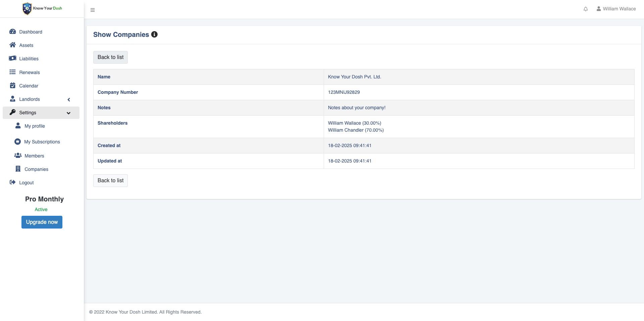Click the Settings key icon
The width and height of the screenshot is (644, 321).
point(13,112)
